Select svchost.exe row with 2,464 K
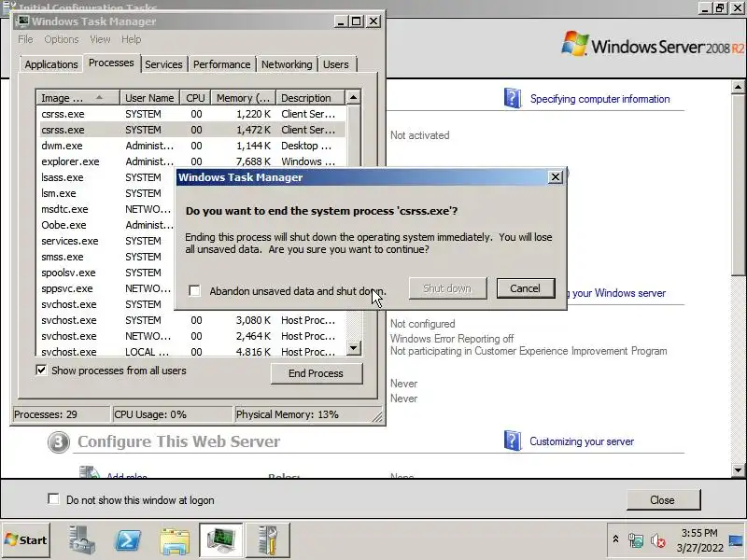The width and height of the screenshot is (747, 560). (190, 336)
